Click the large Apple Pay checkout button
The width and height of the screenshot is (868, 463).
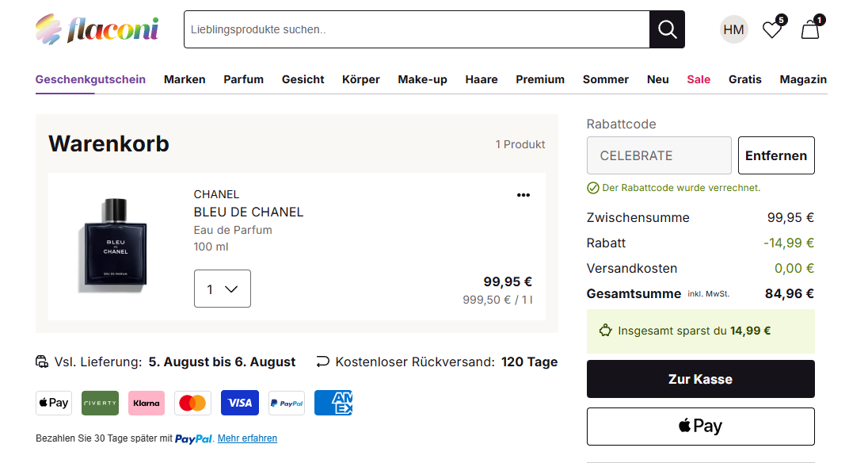(700, 427)
